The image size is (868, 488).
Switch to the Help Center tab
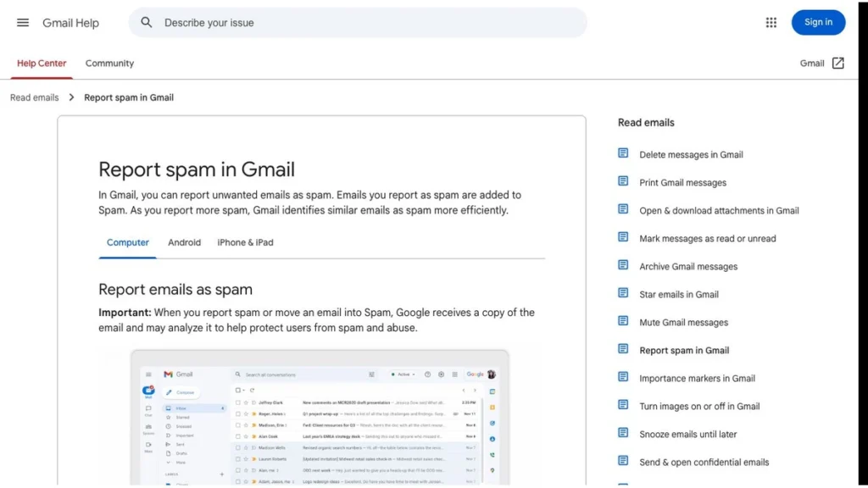click(42, 63)
